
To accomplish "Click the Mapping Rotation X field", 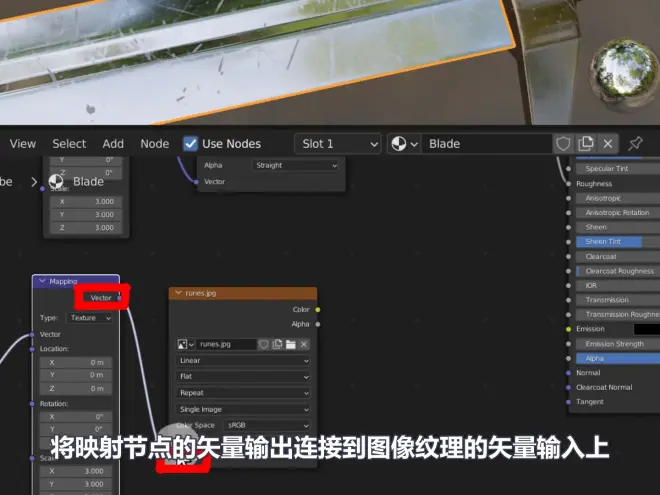I will pos(76,417).
